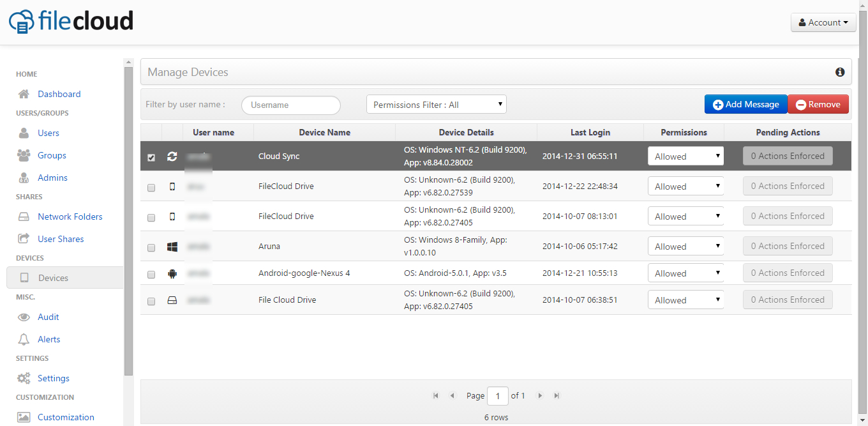Image resolution: width=868 pixels, height=426 pixels.
Task: Go to Network Folders in the sidebar
Action: coord(70,217)
